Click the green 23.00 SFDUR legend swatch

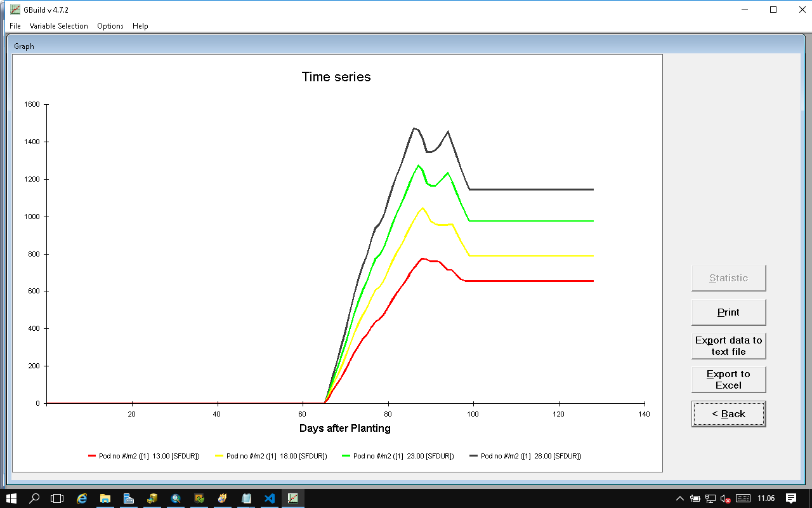[346, 456]
